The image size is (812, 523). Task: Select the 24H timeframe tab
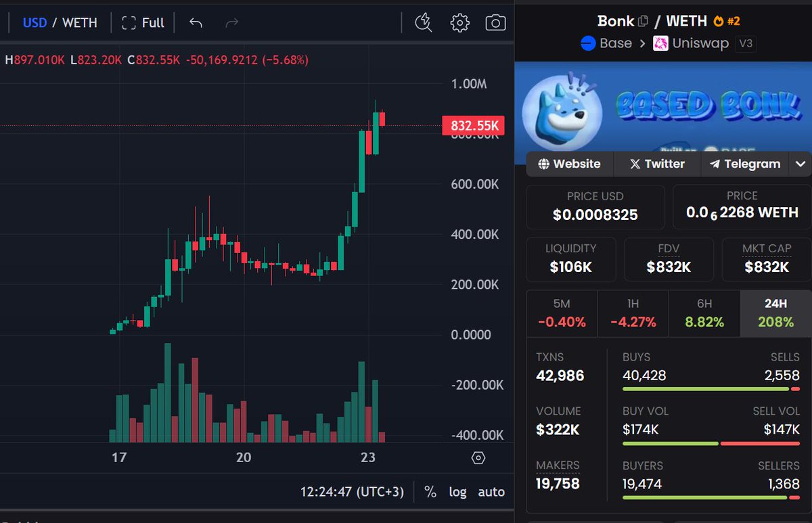point(775,314)
